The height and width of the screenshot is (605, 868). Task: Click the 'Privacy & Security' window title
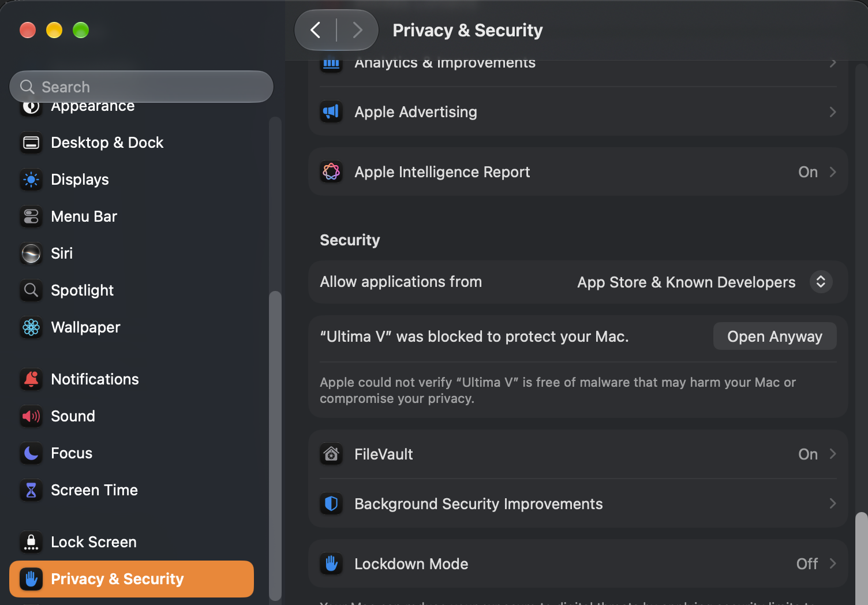pyautogui.click(x=467, y=30)
